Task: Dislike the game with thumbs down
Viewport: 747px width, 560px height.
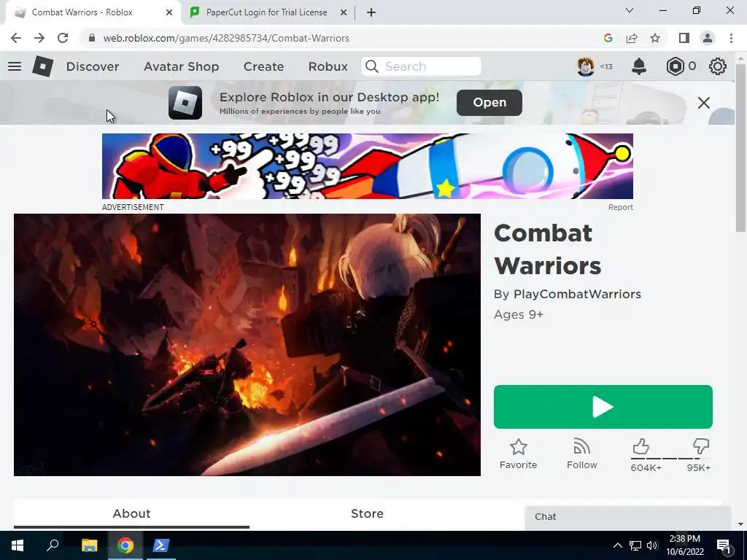Action: (x=701, y=446)
